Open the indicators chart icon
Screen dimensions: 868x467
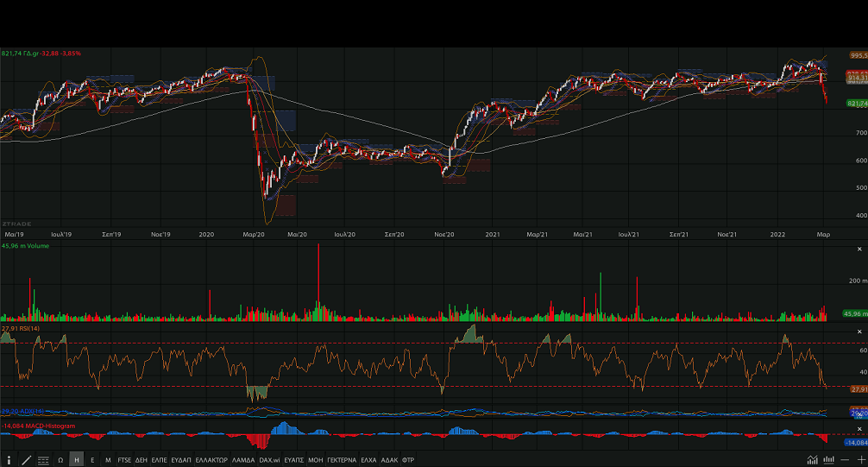[812, 460]
